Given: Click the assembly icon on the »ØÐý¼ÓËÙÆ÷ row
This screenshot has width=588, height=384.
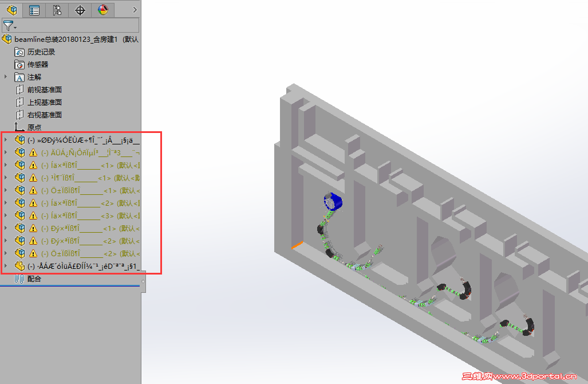Looking at the screenshot, I should point(20,140).
